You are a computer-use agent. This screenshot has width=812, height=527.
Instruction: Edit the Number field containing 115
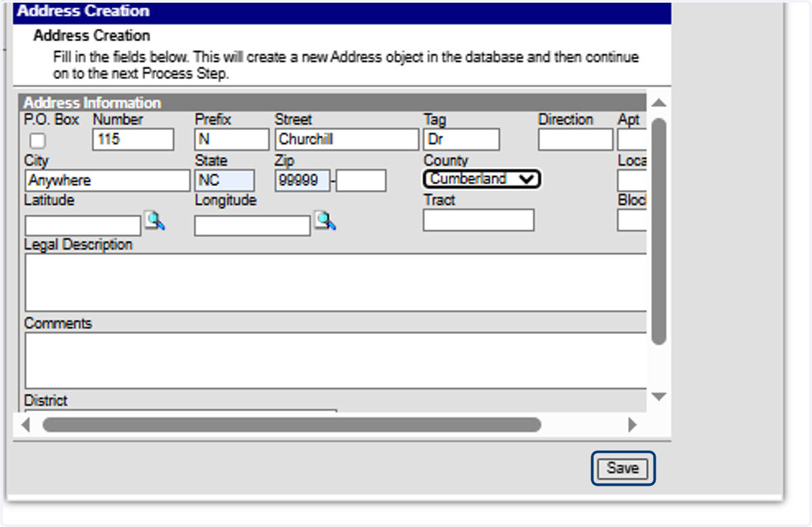coord(133,140)
